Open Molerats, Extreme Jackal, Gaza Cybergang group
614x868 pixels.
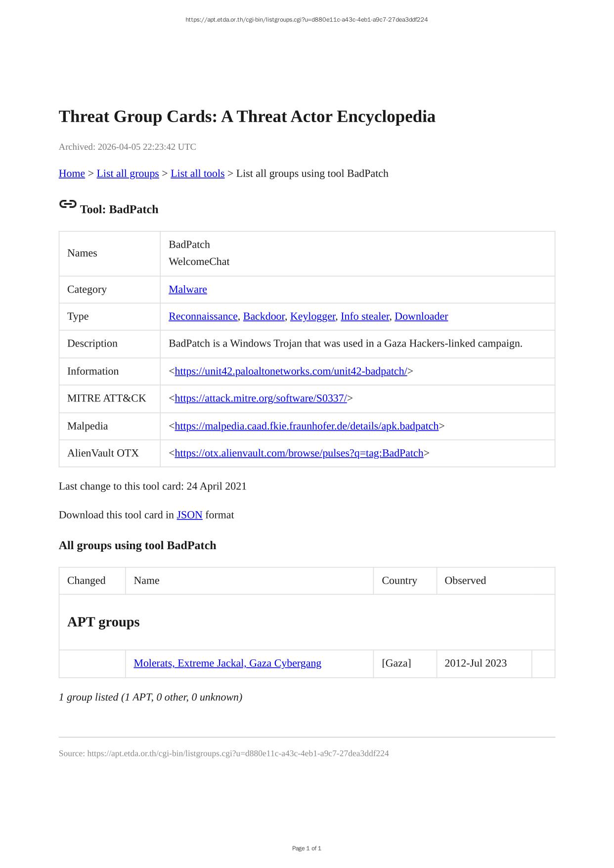(227, 663)
